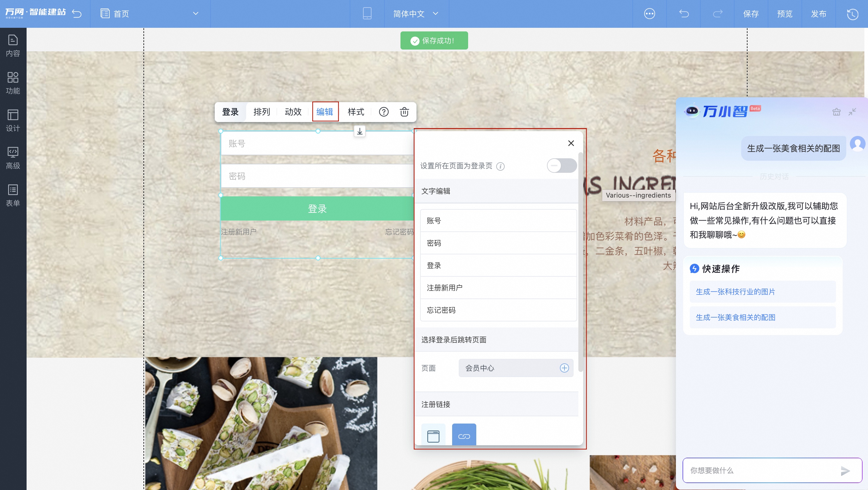Image resolution: width=868 pixels, height=490 pixels.
Task: Click the 账号 field on canvas
Action: coord(317,143)
